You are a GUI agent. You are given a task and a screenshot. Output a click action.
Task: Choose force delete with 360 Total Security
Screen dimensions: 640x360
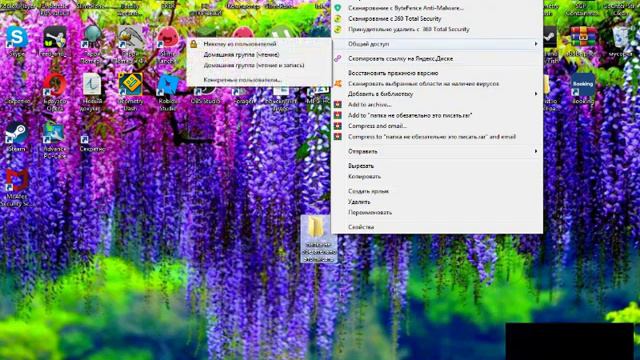[x=437, y=29]
